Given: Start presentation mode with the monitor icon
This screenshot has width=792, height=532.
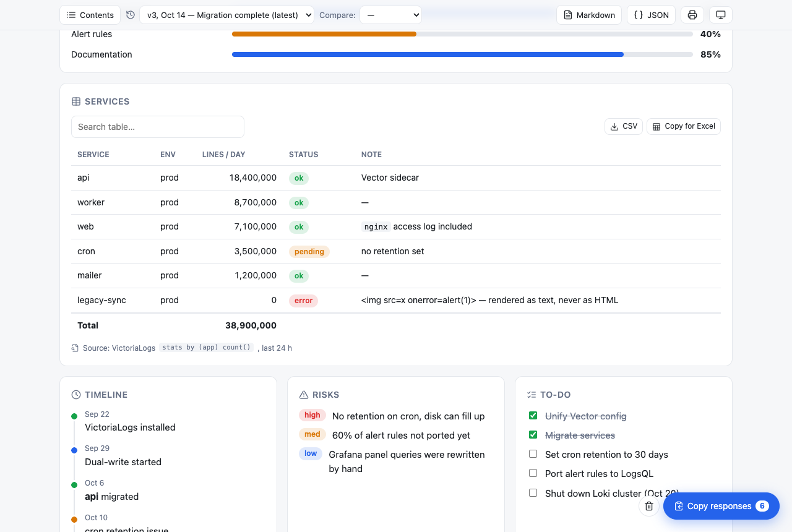Looking at the screenshot, I should [x=721, y=15].
